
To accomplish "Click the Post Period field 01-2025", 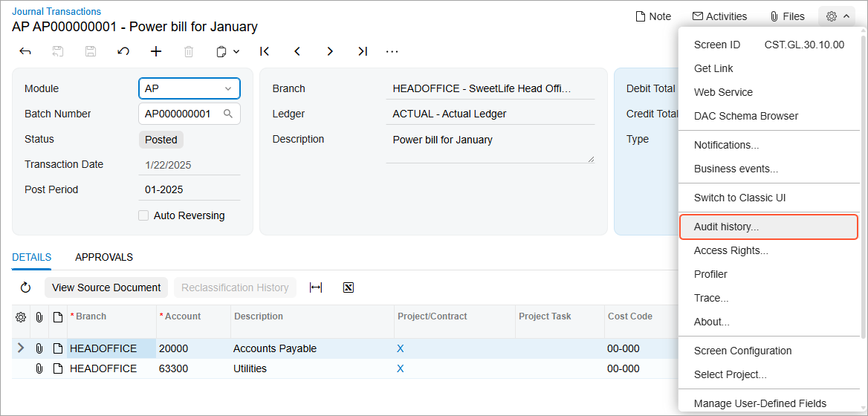I will [190, 189].
